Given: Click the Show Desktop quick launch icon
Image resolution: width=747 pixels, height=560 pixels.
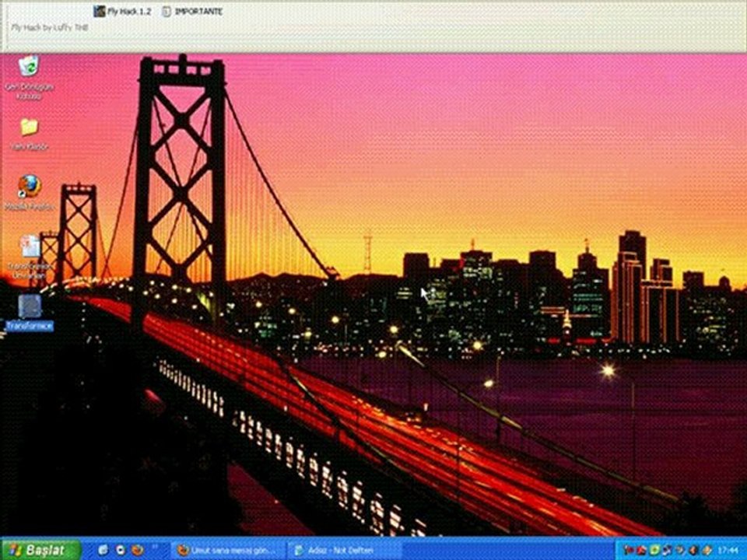Looking at the screenshot, I should coord(103,550).
